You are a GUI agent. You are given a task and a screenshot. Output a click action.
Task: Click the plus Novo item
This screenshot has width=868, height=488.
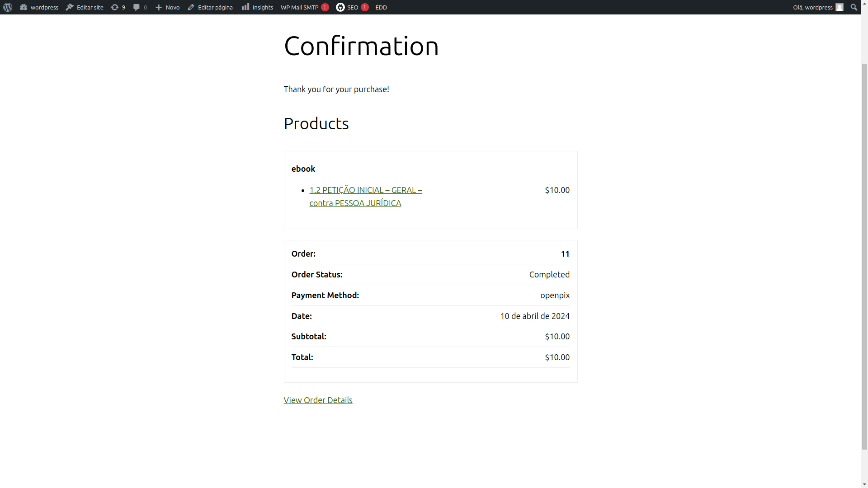tap(167, 7)
